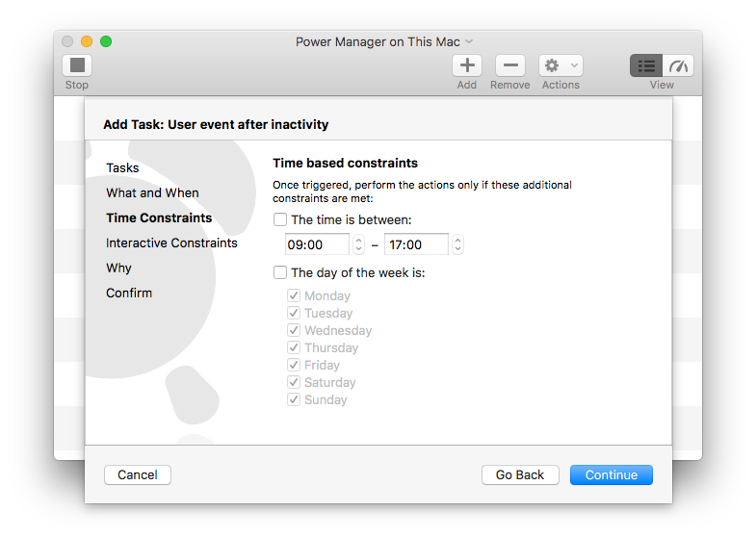Click the start time stepper arrows

point(358,244)
